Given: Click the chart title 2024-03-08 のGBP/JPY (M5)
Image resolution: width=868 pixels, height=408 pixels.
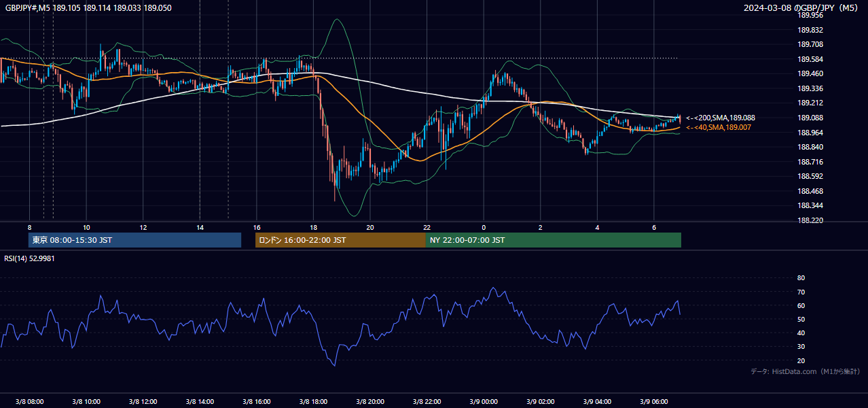Looking at the screenshot, I should point(801,7).
